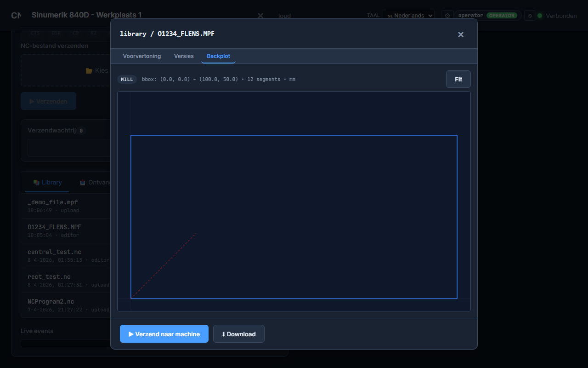Screen dimensions: 588x368
Task: Select the Backplot tab
Action: [x=218, y=56]
